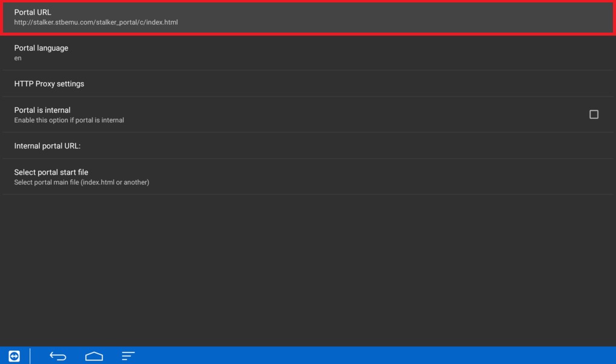Viewport: 616px width, 364px height.
Task: Tap the Android home icon
Action: [93, 356]
